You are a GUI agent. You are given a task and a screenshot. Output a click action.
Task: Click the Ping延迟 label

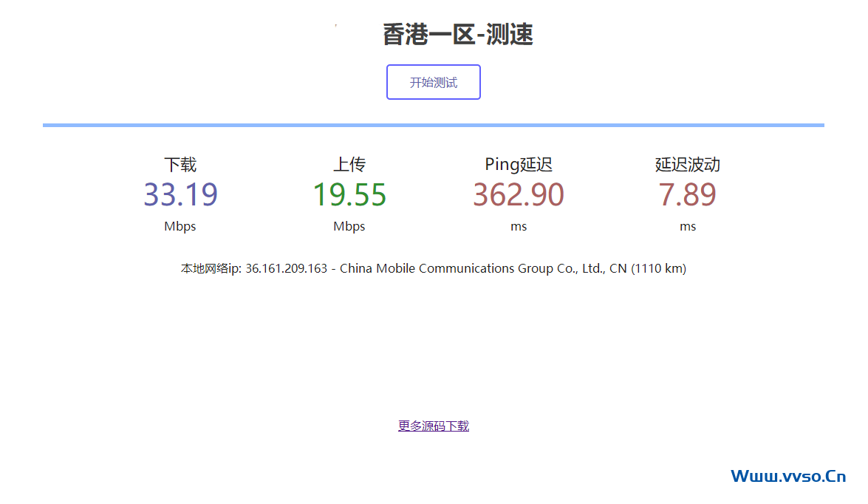(519, 164)
